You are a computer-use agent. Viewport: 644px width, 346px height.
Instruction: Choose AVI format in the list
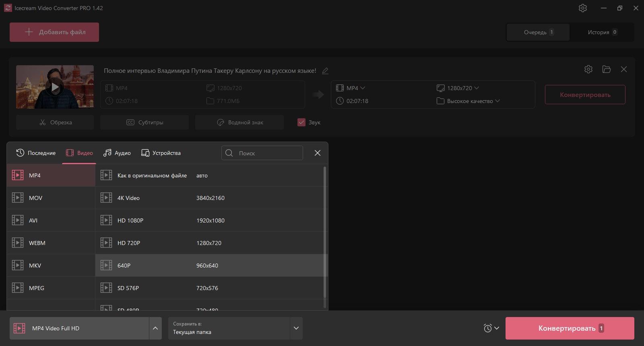click(51, 220)
